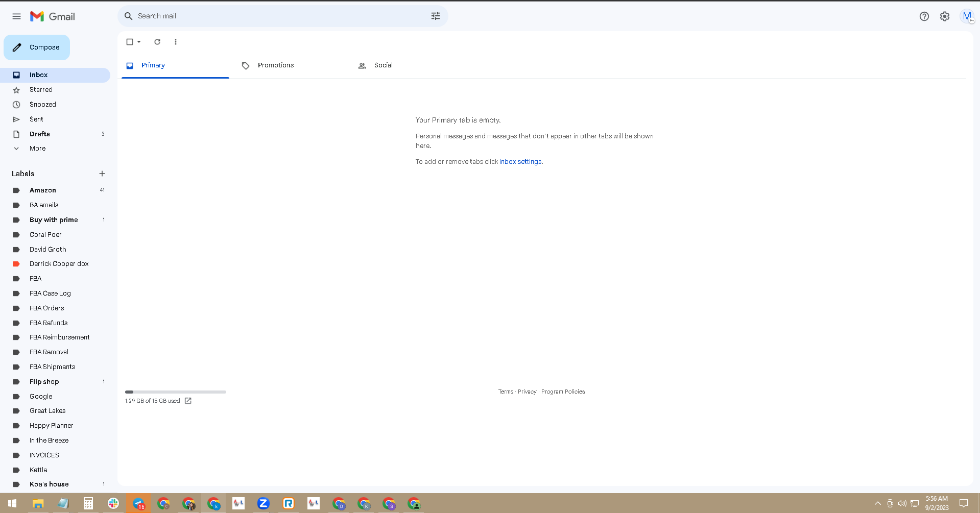
Task: Open the Terms link
Action: coord(506,392)
